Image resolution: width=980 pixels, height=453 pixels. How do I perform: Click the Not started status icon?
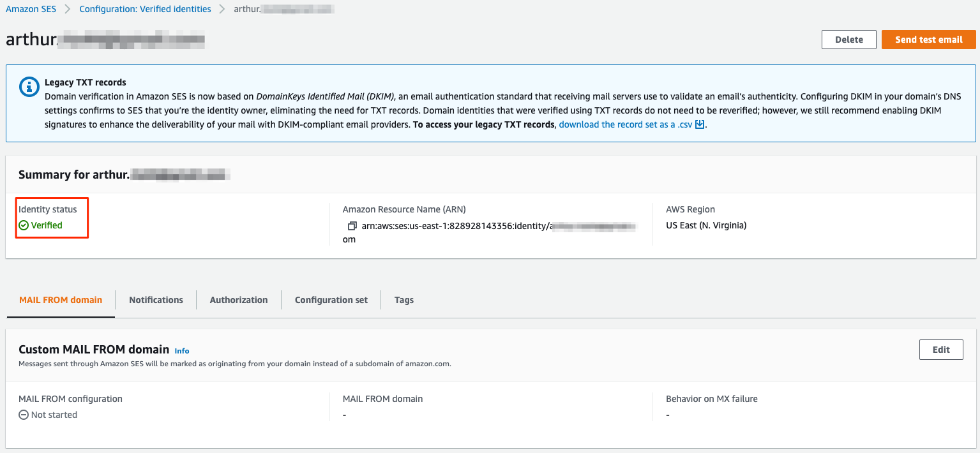pos(24,415)
